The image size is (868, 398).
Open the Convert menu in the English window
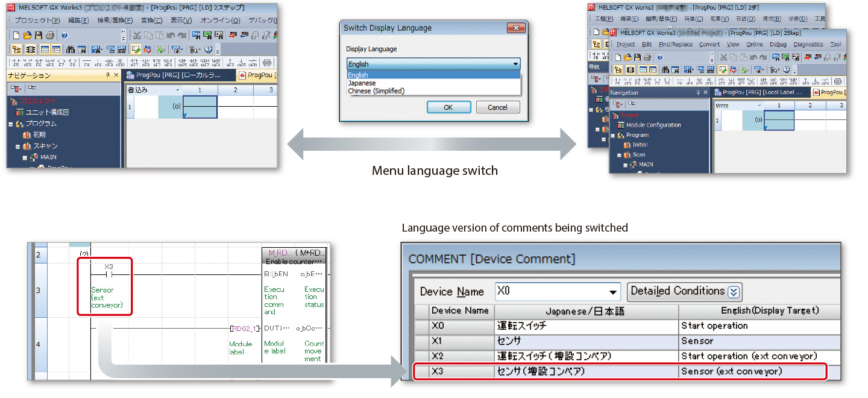pos(709,44)
